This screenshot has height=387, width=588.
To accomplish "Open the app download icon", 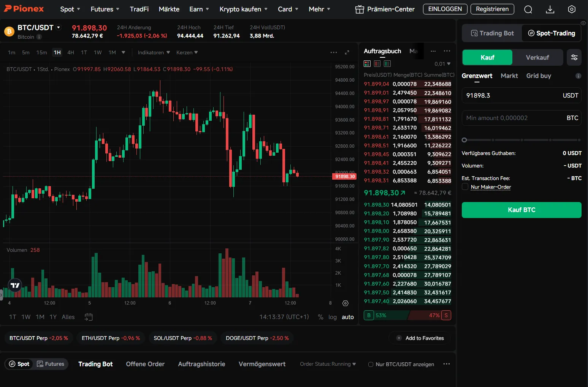I will tap(550, 9).
